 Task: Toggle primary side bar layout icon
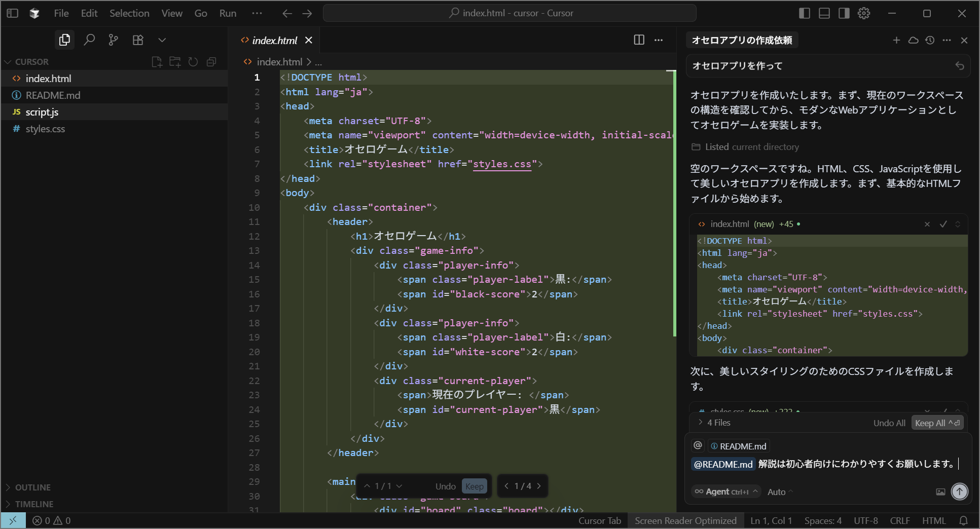(x=805, y=13)
